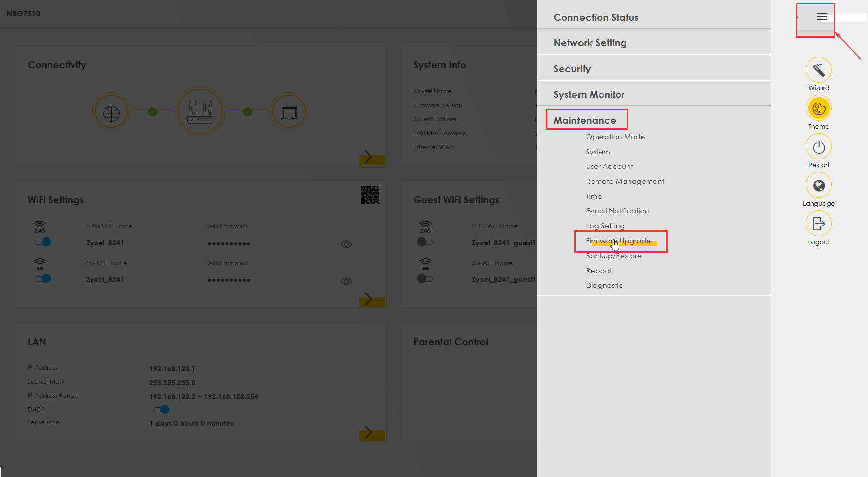Click the WiFi QR code thumbnail
The image size is (868, 477).
click(x=370, y=195)
